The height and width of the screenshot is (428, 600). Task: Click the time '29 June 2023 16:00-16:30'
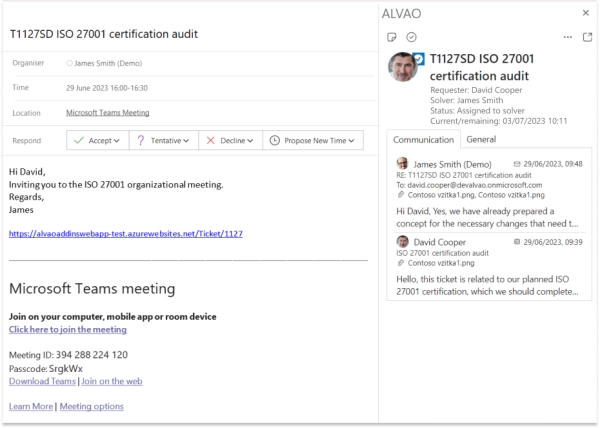coord(107,88)
